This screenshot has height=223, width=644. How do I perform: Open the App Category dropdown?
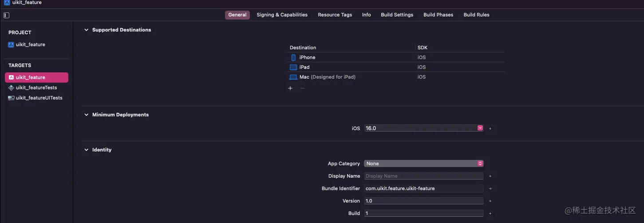pos(480,163)
